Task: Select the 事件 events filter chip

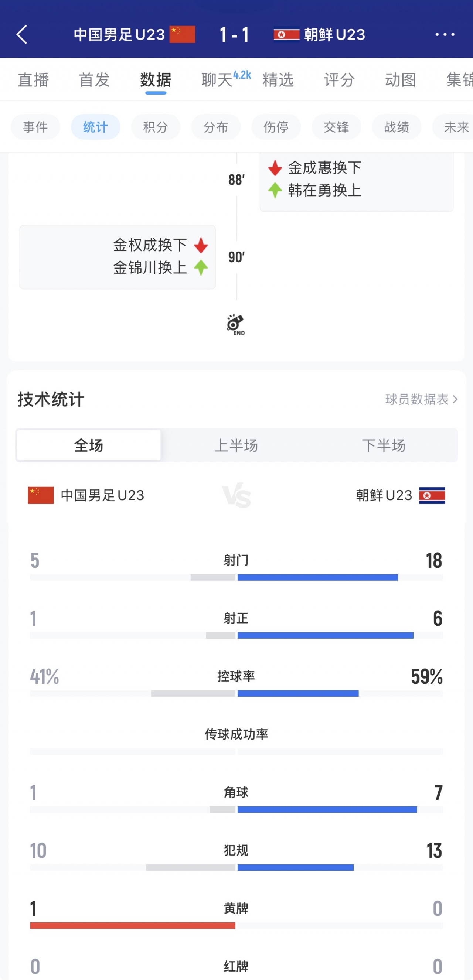Action: [x=35, y=127]
